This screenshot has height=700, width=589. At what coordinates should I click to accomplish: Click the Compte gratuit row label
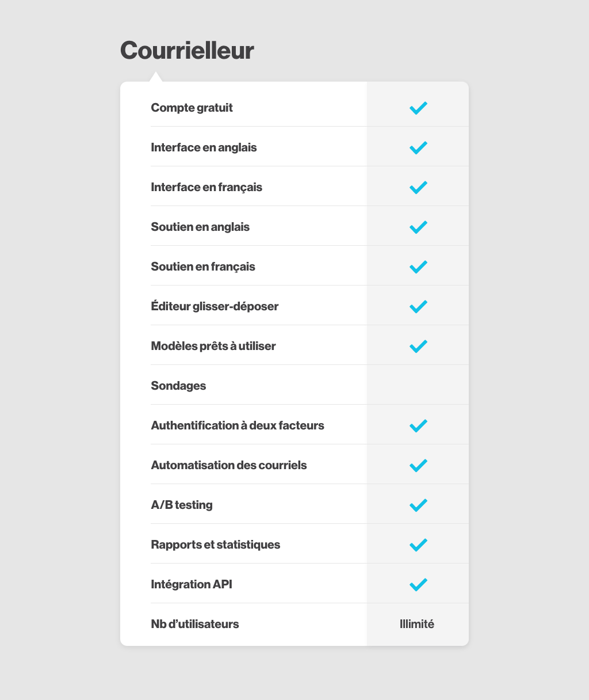[192, 108]
